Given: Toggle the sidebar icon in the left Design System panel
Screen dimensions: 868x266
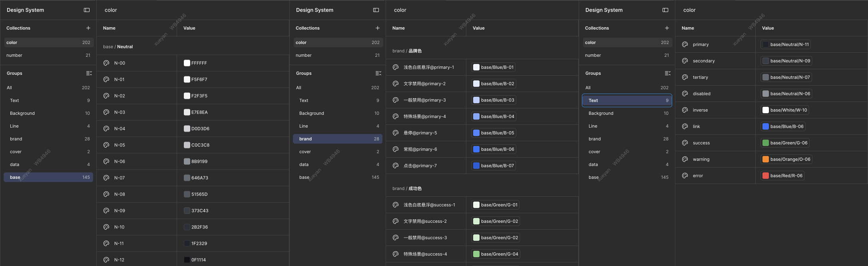Looking at the screenshot, I should [87, 10].
